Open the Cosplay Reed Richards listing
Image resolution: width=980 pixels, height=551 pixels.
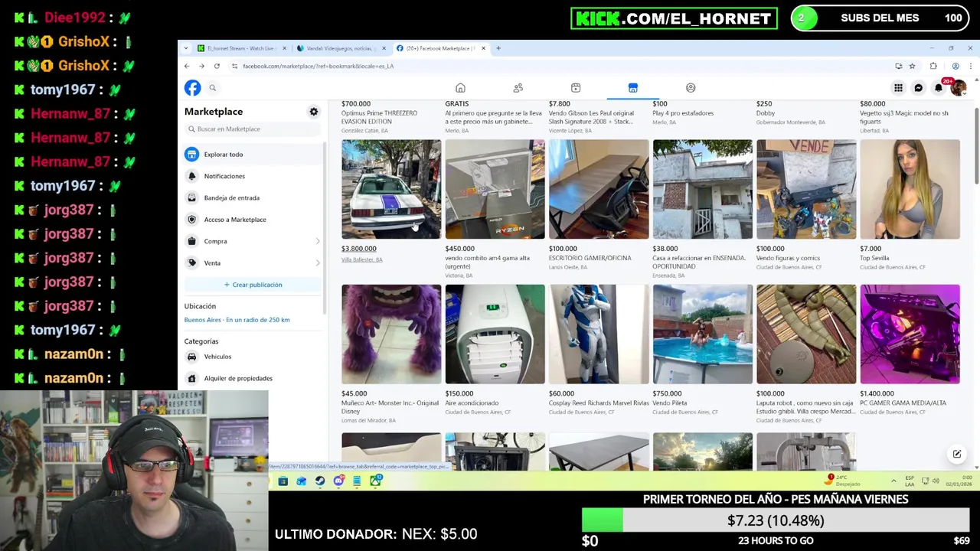(599, 334)
